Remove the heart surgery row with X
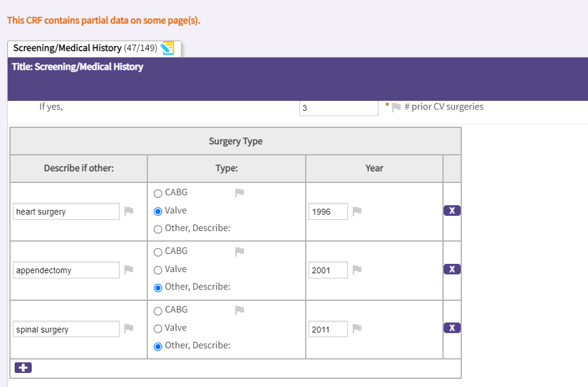Image resolution: width=588 pixels, height=387 pixels. point(452,211)
